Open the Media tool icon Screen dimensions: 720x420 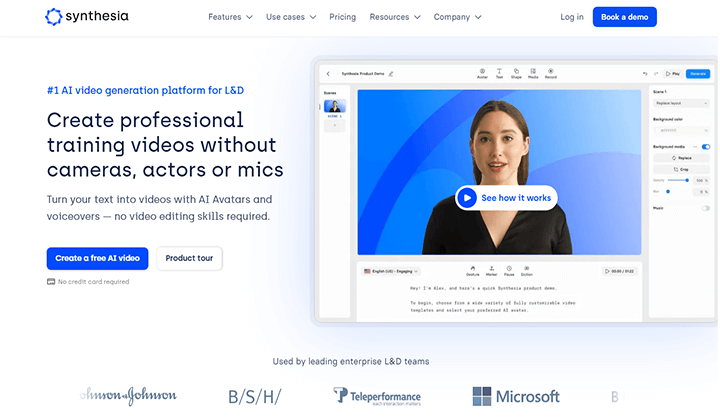click(x=533, y=72)
